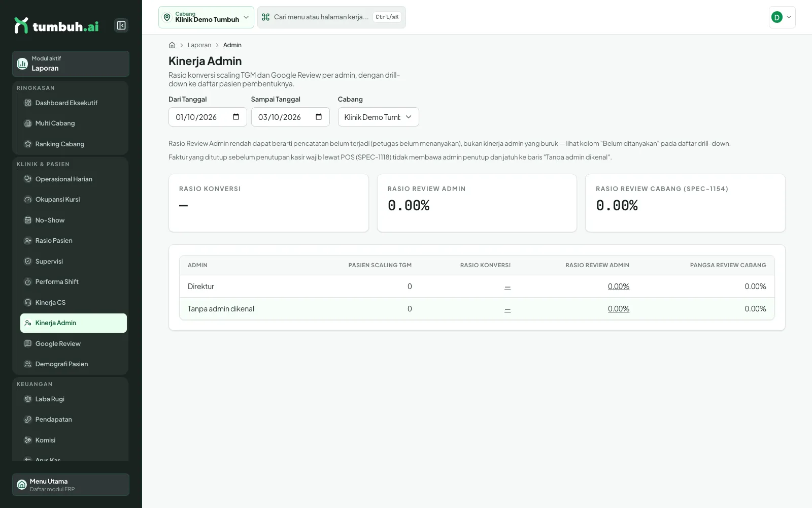Click the Pasien Scaling TGM column header
Viewport: 812px width, 508px height.
pos(380,265)
